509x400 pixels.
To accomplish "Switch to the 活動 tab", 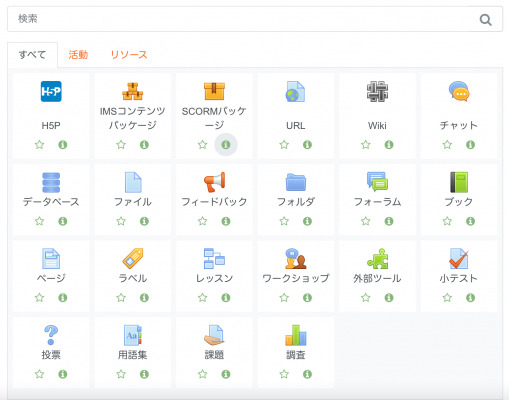I will [78, 55].
